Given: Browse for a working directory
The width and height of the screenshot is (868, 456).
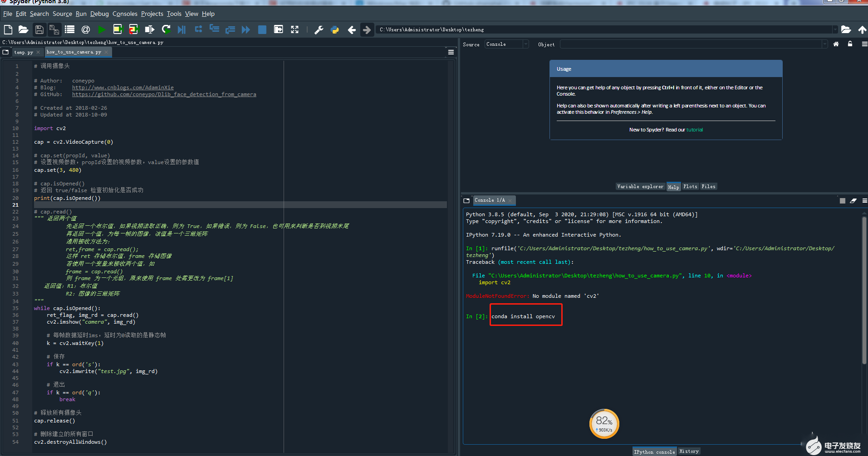Looking at the screenshot, I should pos(846,30).
